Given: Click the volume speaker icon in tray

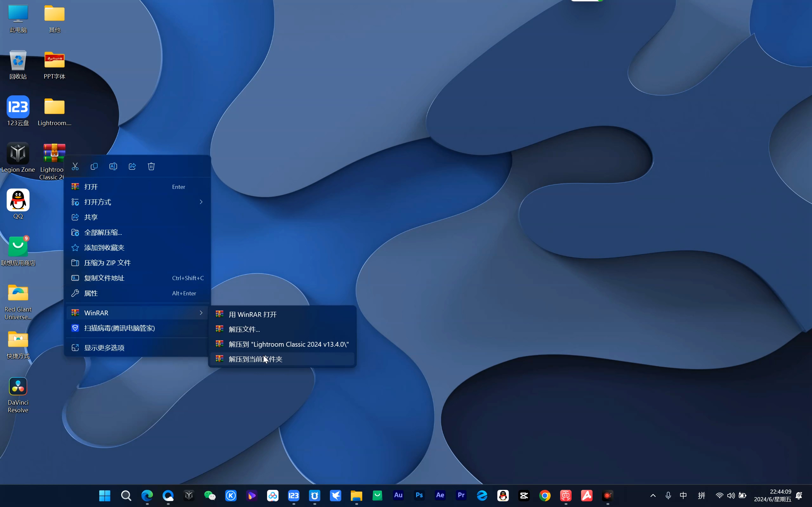Looking at the screenshot, I should [730, 495].
